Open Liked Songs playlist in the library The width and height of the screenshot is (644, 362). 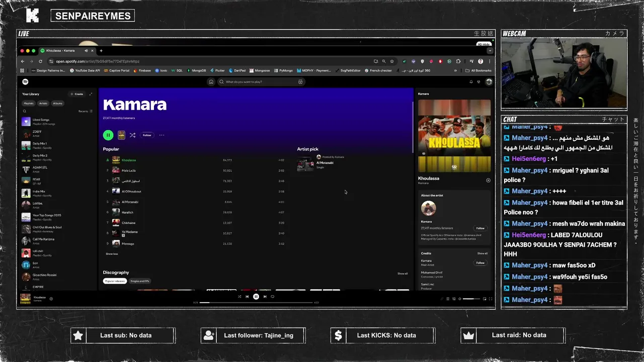click(x=57, y=122)
